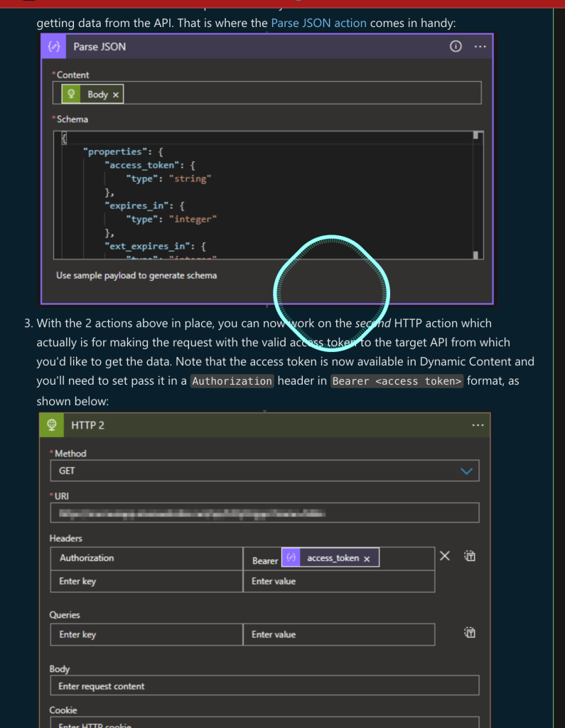Delete the Authorization header row
Viewport: 565px width, 728px height.
pyautogui.click(x=445, y=556)
